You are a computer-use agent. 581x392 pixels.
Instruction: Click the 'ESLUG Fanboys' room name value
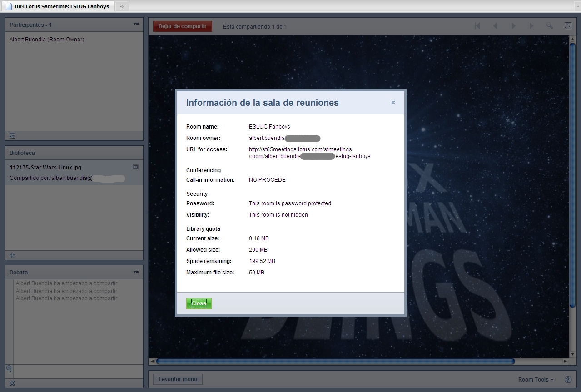[x=269, y=127]
